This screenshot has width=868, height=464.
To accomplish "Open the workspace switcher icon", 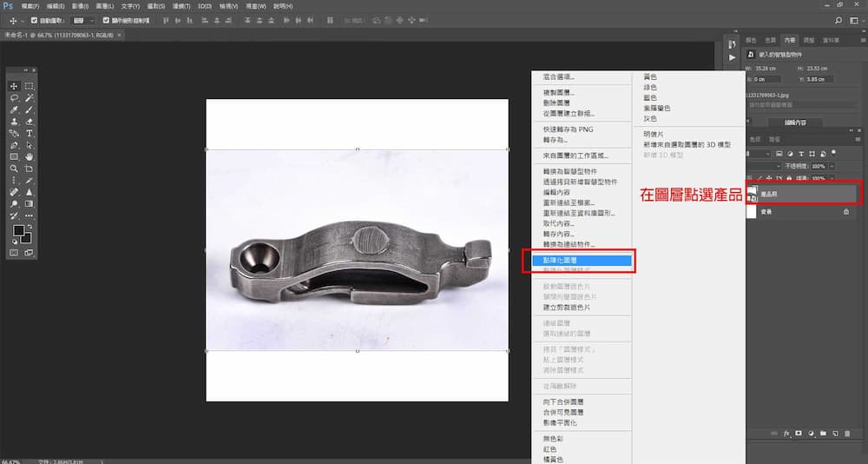I will [853, 21].
